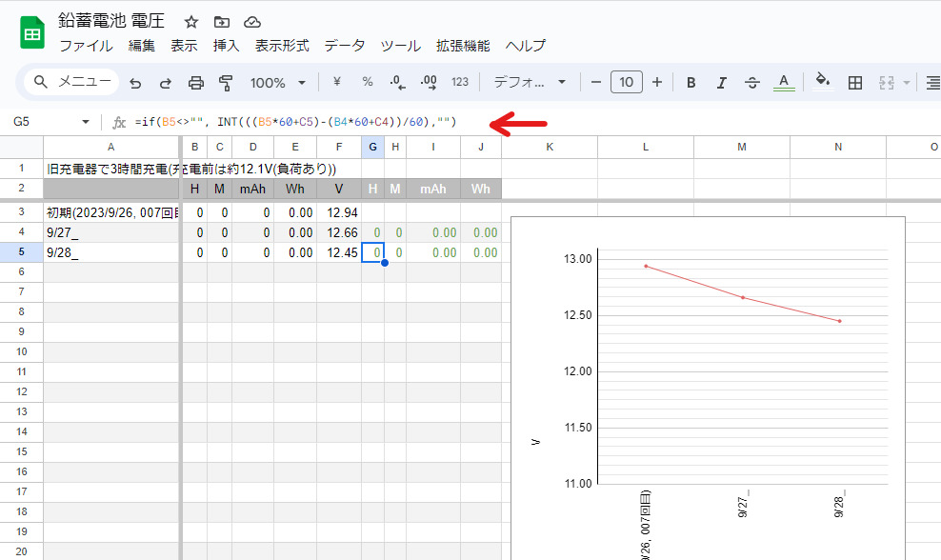Toggle bold formatting
Image resolution: width=941 pixels, height=560 pixels.
pos(691,83)
